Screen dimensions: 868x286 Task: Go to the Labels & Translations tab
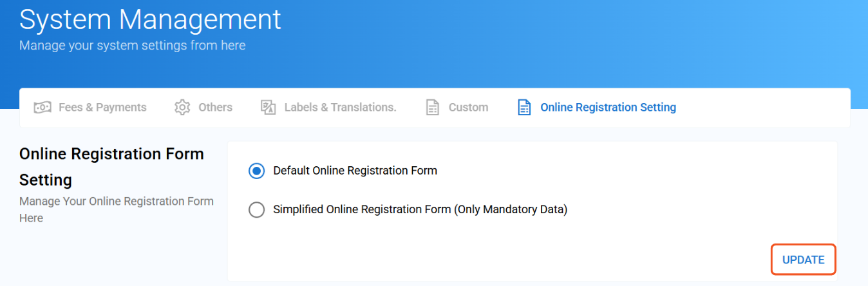pyautogui.click(x=328, y=107)
